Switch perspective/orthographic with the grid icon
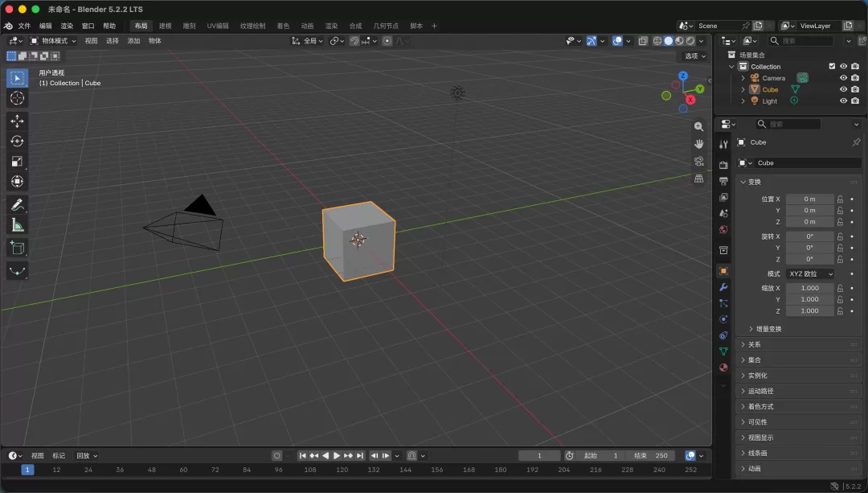 tap(698, 179)
